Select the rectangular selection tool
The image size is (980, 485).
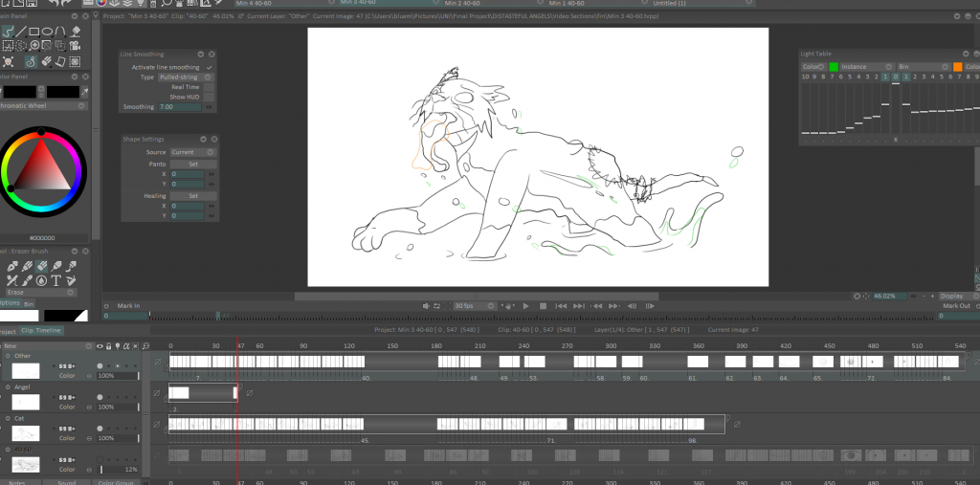click(8, 46)
